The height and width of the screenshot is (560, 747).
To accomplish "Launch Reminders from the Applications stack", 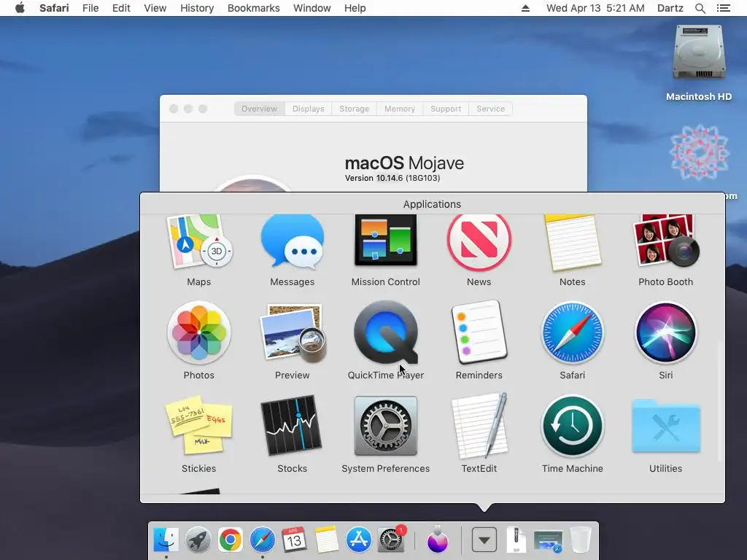I will [x=479, y=332].
